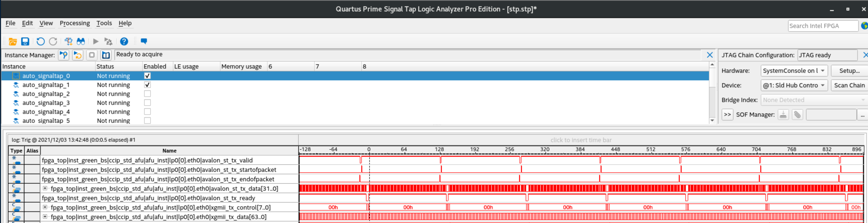The width and height of the screenshot is (868, 223).
Task: Run analysis once in Instance Manager
Action: [64, 55]
